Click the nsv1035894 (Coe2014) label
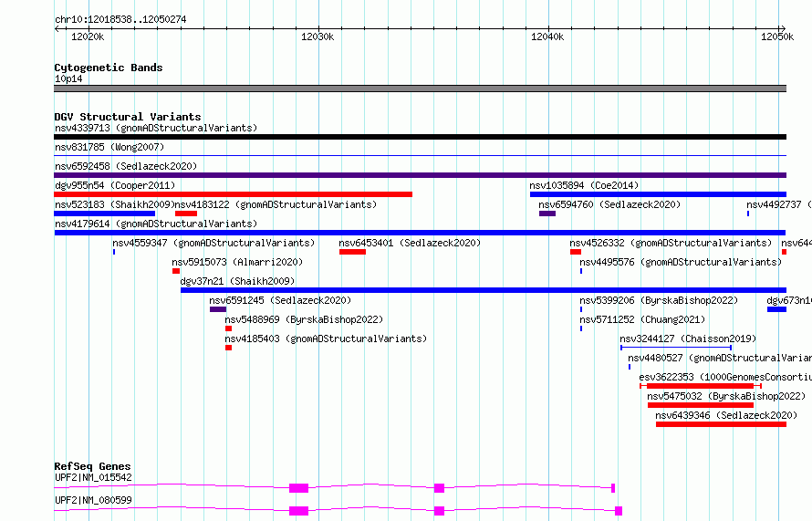The height and width of the screenshot is (521, 812). click(584, 185)
